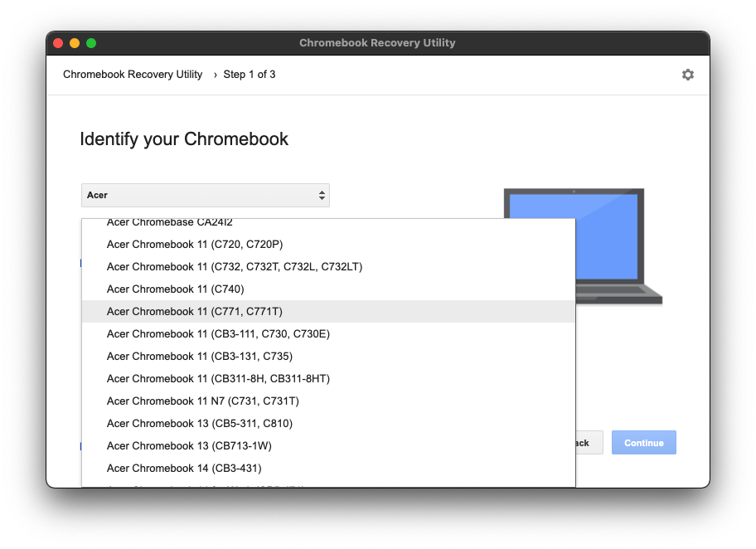Select Acer Chromebook 14 (CB3-431)
This screenshot has height=549, width=756.
pyautogui.click(x=328, y=468)
